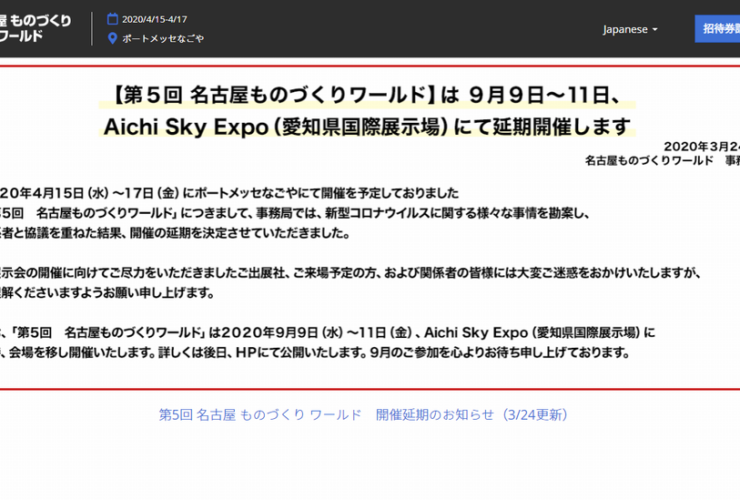Click the line mentioning 会場を移し開催いたします
This screenshot has height=500, width=740.
click(x=315, y=352)
